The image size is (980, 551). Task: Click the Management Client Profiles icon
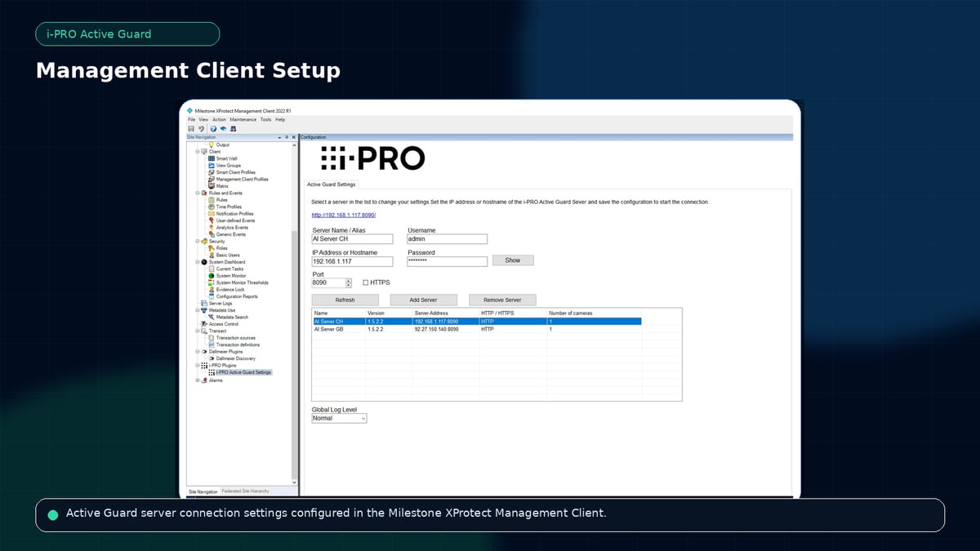212,179
